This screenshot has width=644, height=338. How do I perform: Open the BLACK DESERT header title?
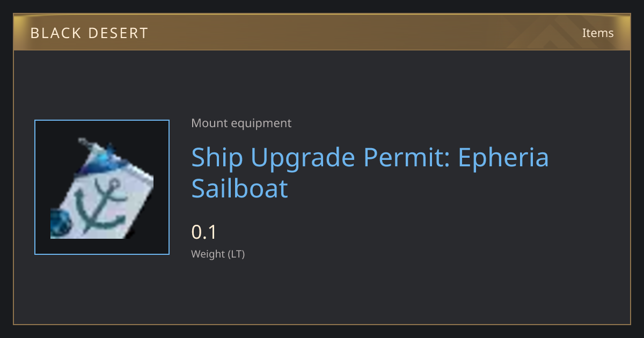(x=89, y=33)
